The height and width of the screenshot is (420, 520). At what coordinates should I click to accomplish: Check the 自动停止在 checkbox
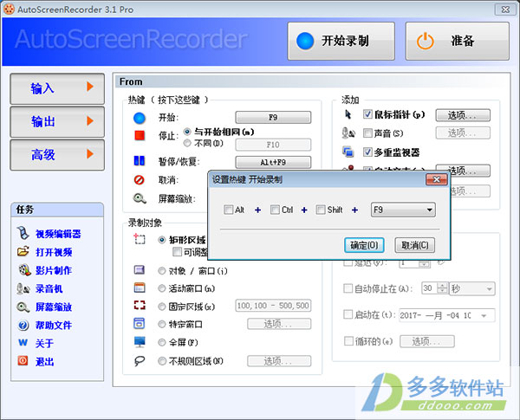tap(348, 288)
